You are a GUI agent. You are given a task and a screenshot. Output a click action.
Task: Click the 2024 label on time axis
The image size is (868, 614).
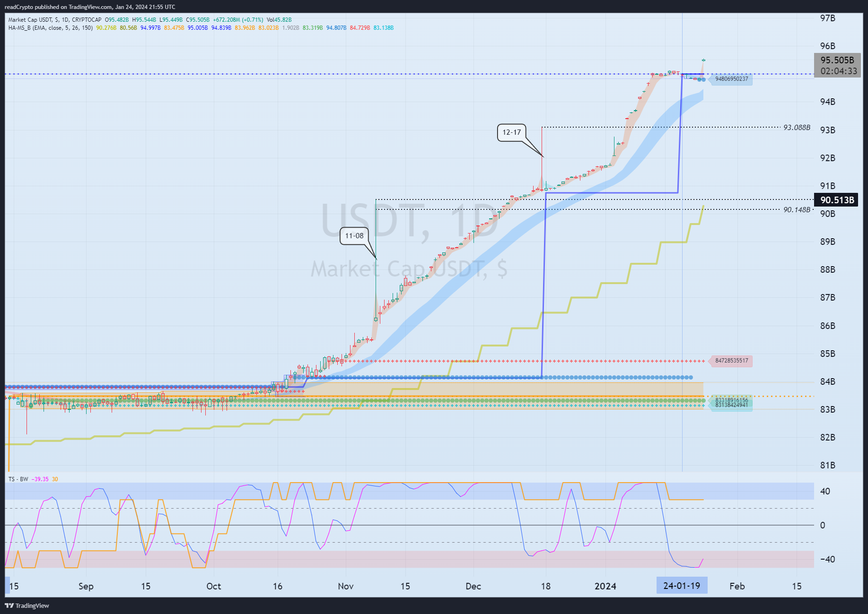[605, 586]
